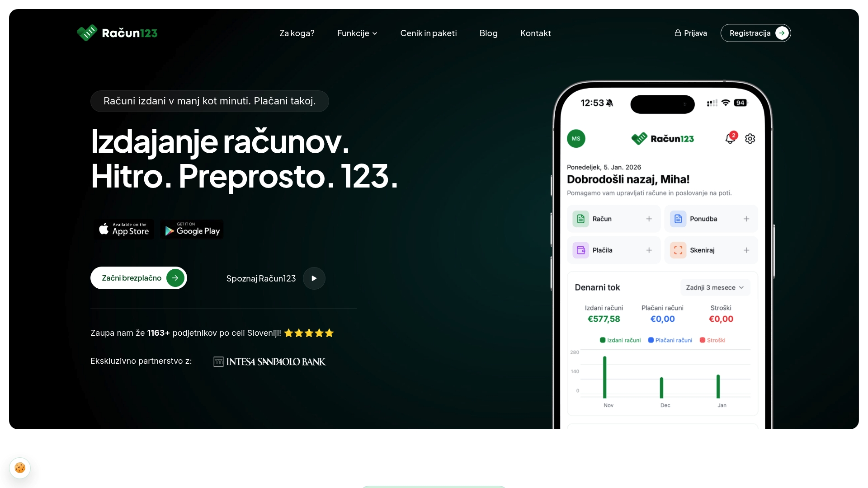Click the plus on Skeniraj card

tap(746, 250)
